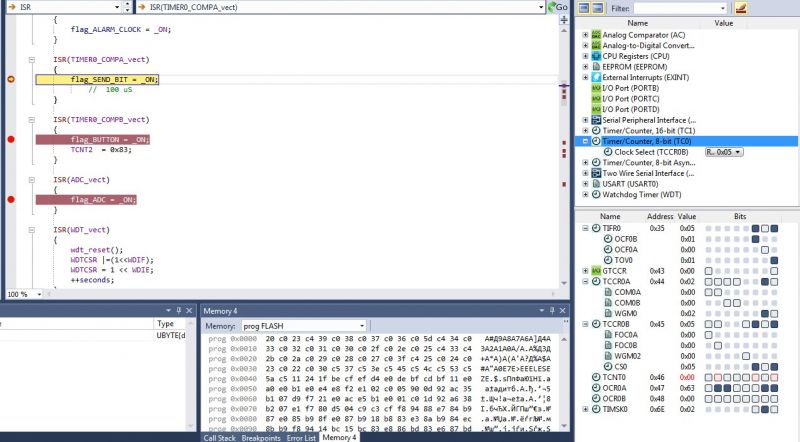Click the breakpoint marker beside flag_BUTTON line
Image resolution: width=800 pixels, height=442 pixels.
point(11,139)
